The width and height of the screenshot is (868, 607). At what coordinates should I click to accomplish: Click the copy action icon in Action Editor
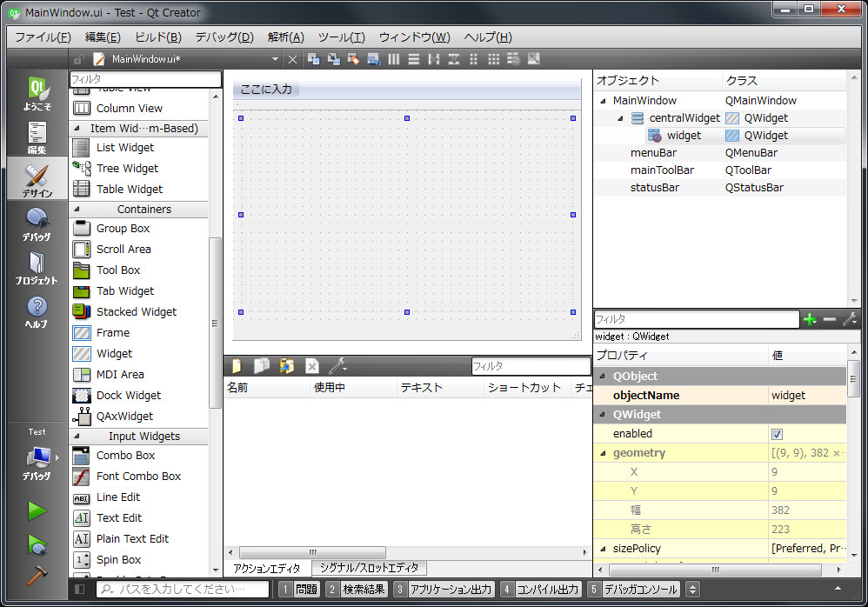pos(261,366)
